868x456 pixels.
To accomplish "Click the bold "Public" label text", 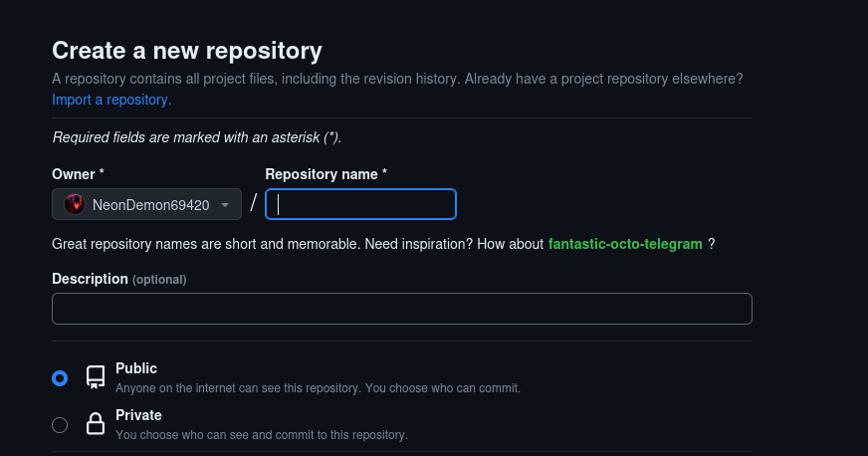I will (x=136, y=368).
